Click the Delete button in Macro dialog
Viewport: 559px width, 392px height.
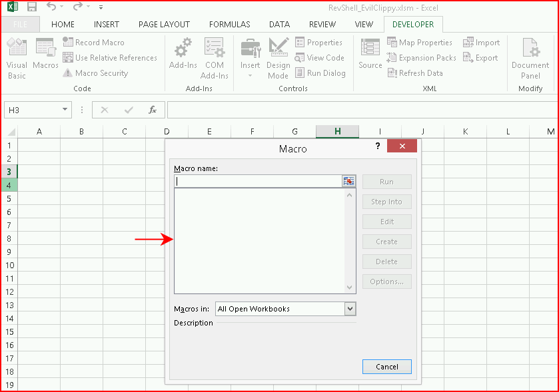pyautogui.click(x=387, y=262)
